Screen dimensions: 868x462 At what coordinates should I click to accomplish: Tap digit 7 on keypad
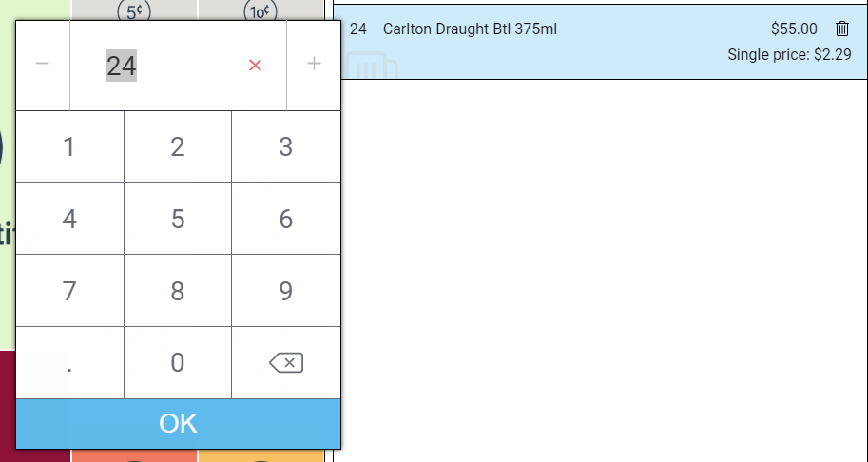pos(69,291)
